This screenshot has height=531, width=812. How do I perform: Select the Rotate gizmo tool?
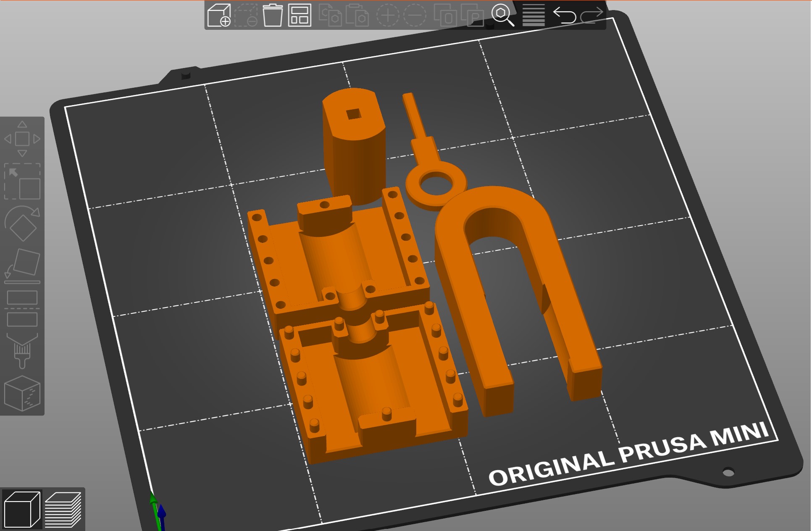point(22,223)
